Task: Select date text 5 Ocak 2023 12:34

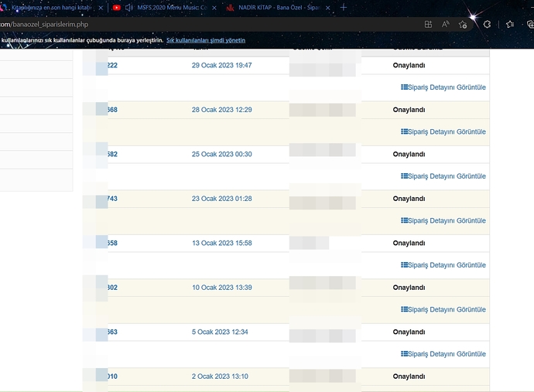Action: [220, 332]
